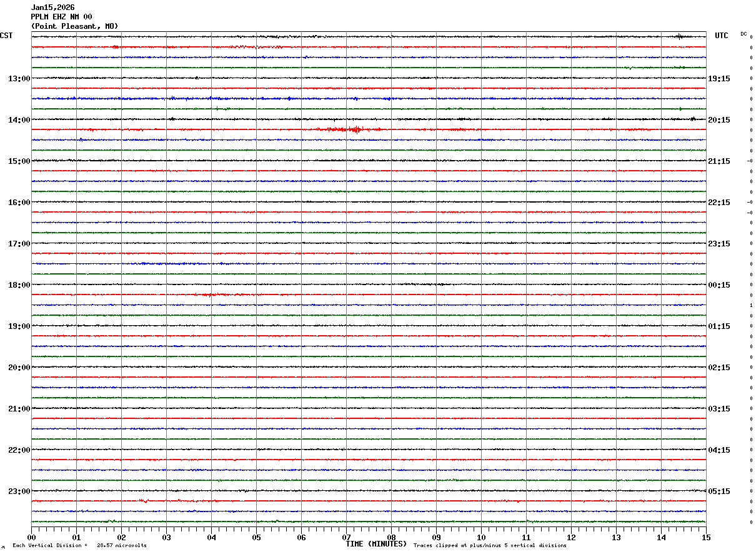The width and height of the screenshot is (756, 554).
Task: Select the 21:00 CST time label
Action: point(19,409)
